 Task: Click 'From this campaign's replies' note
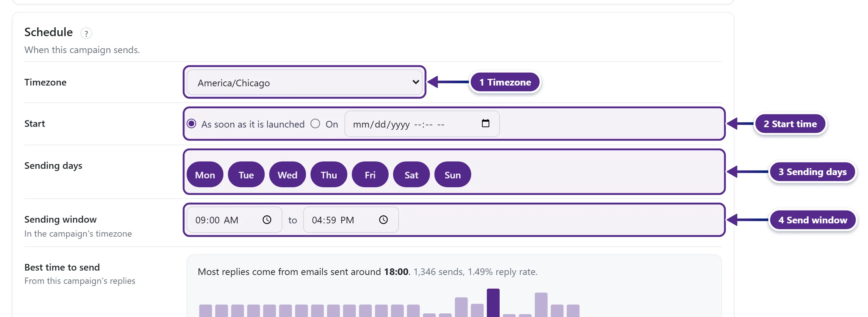point(80,281)
